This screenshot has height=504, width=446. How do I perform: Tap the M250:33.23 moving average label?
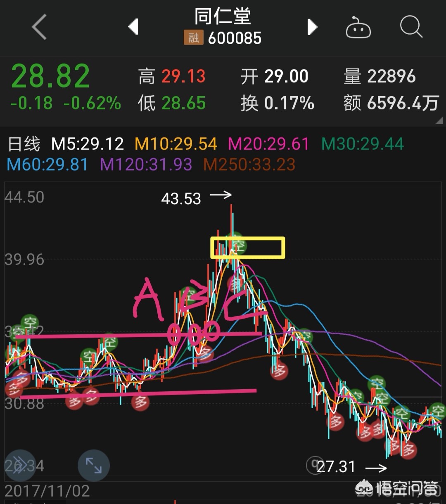(249, 164)
